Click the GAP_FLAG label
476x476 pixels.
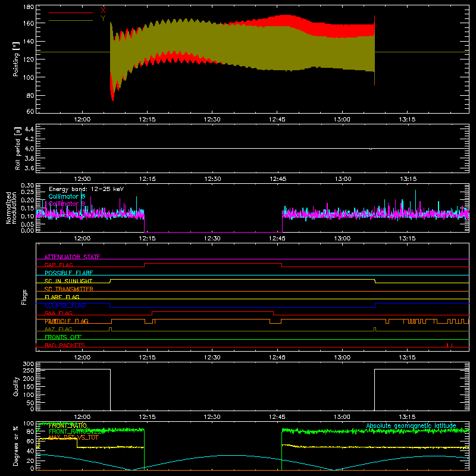[58, 265]
